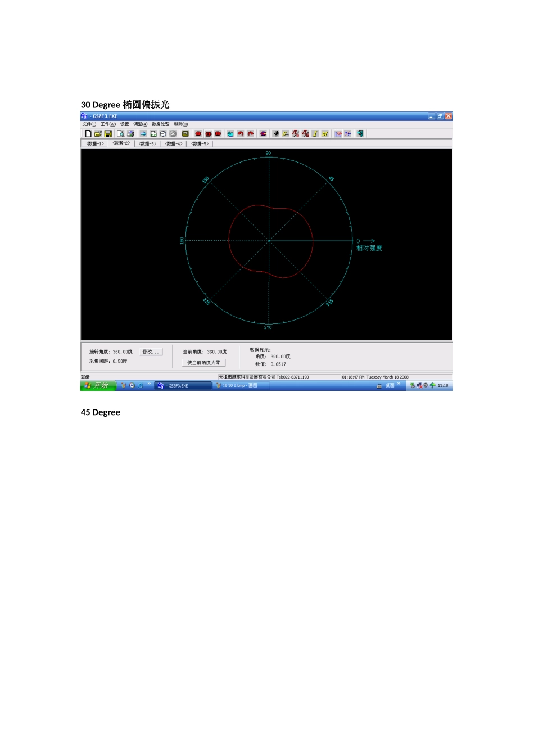
Task: Switch to the 数据-3 tab
Action: pos(147,143)
